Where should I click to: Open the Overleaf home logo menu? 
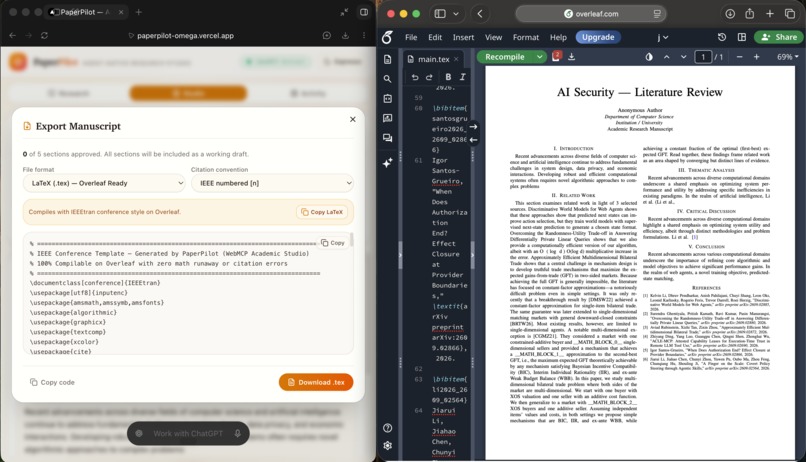tap(388, 37)
